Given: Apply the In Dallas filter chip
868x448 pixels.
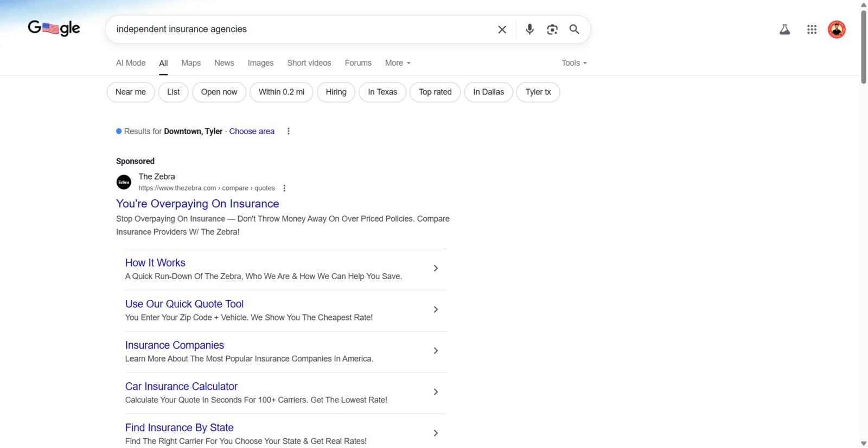Looking at the screenshot, I should point(489,92).
